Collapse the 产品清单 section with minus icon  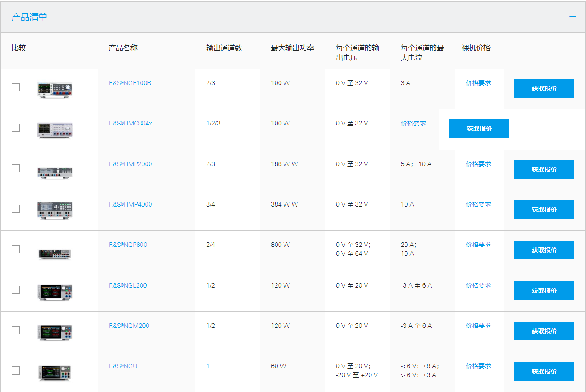coord(572,17)
